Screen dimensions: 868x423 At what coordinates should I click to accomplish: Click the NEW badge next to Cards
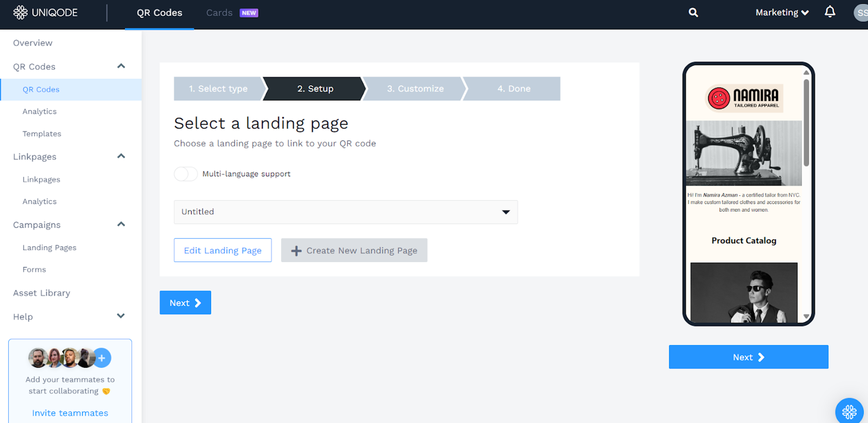coord(249,13)
